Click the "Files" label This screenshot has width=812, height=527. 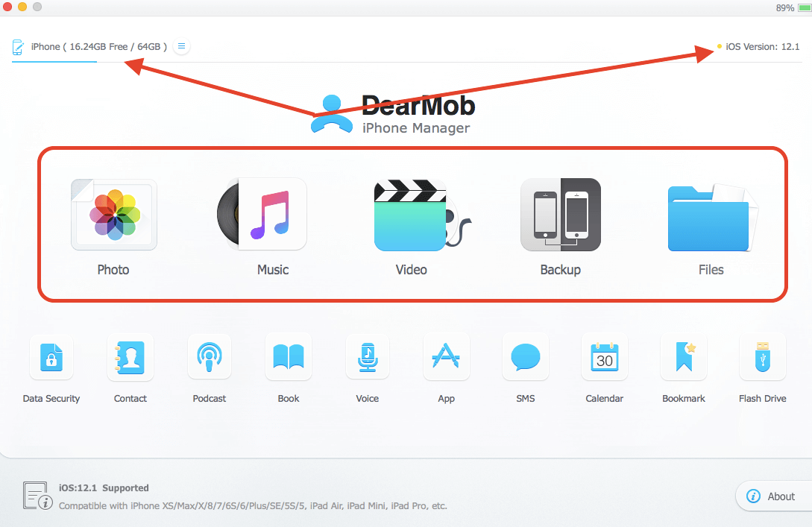tap(711, 270)
